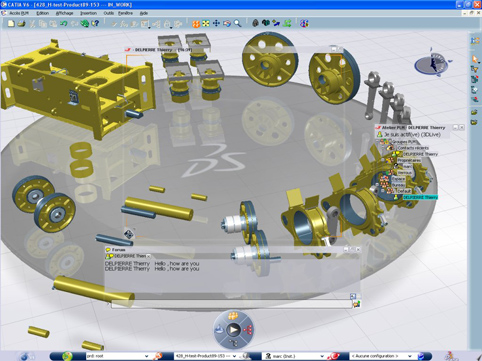Select the Pan arrows tool in toolbar
Image resolution: width=482 pixels, height=361 pixels.
coord(216,23)
